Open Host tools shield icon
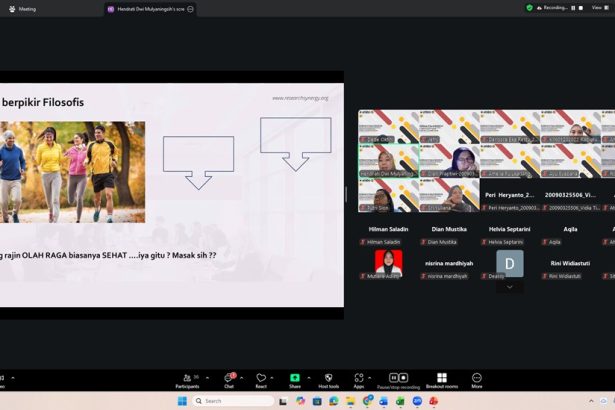This screenshot has width=615, height=410. click(328, 378)
